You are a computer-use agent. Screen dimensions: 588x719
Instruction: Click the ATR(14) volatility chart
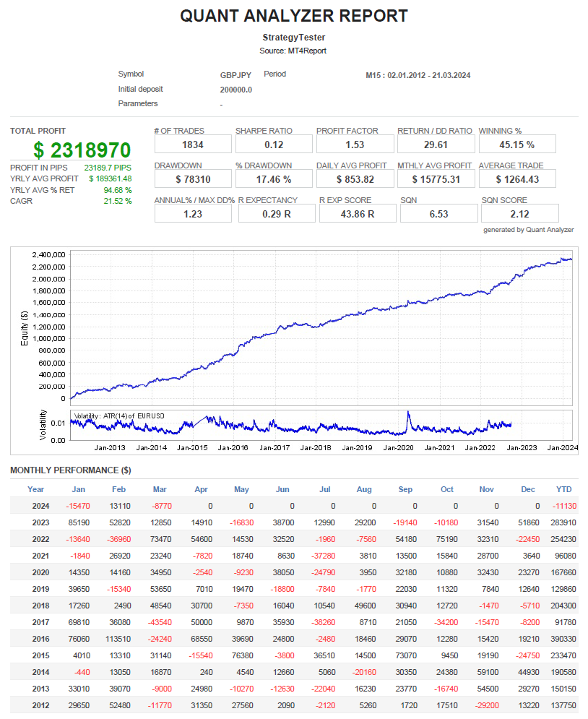coord(320,426)
